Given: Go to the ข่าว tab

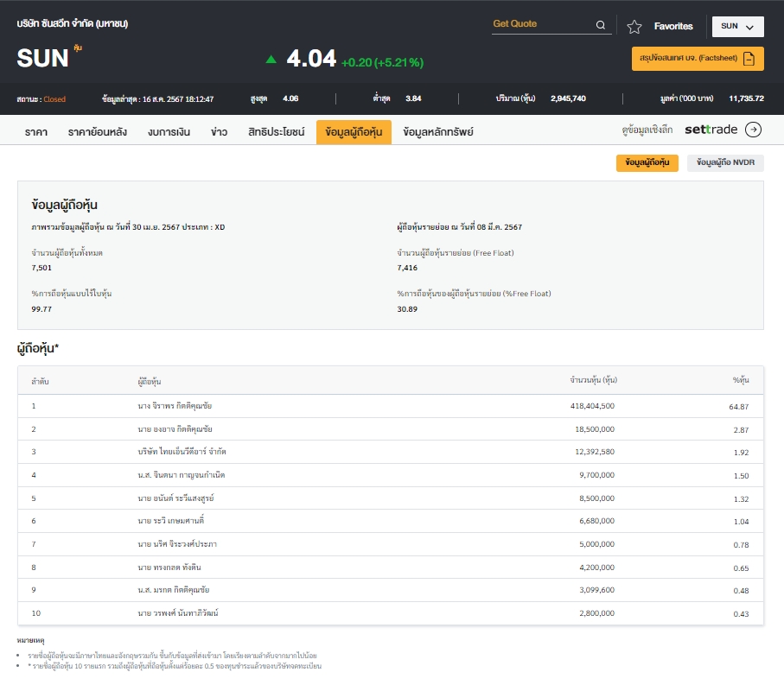Looking at the screenshot, I should point(219,132).
